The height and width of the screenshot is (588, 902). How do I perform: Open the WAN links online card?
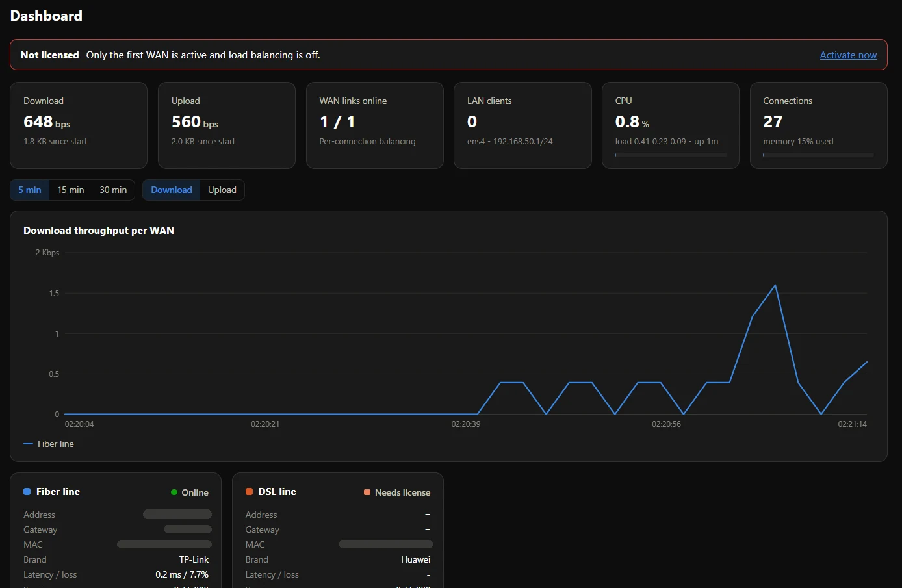pos(375,125)
